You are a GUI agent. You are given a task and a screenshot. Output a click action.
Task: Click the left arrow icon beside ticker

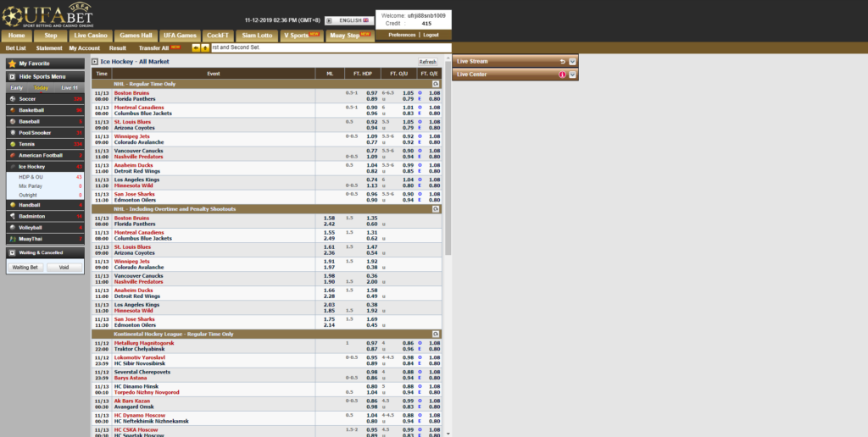pos(196,48)
